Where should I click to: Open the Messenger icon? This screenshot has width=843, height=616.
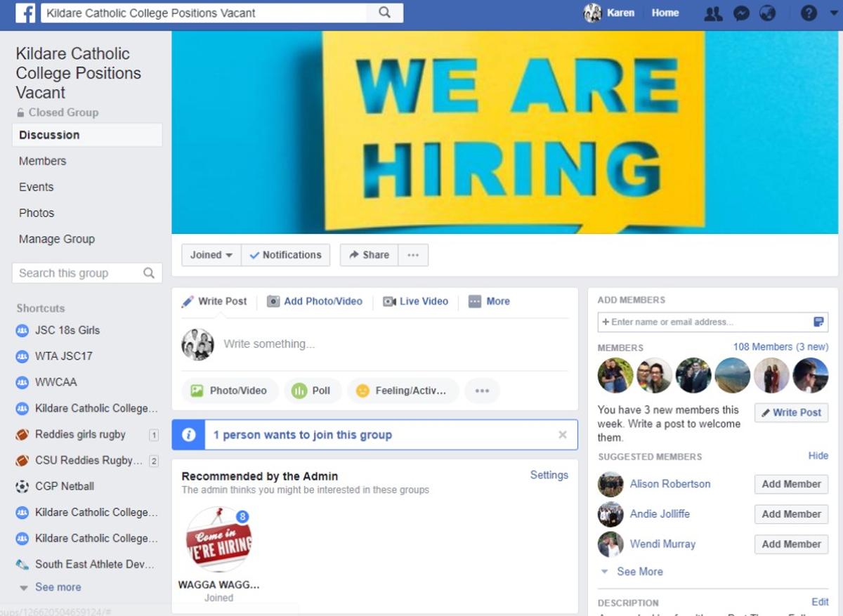pyautogui.click(x=741, y=13)
